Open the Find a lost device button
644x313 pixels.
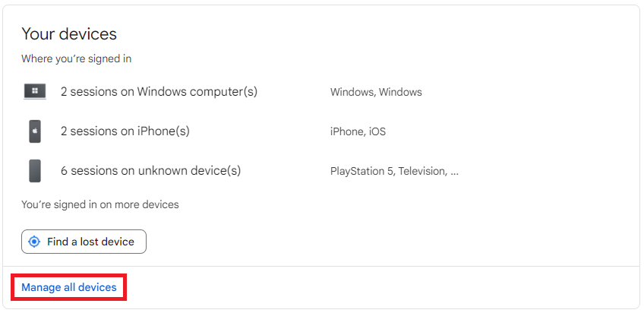pyautogui.click(x=84, y=242)
